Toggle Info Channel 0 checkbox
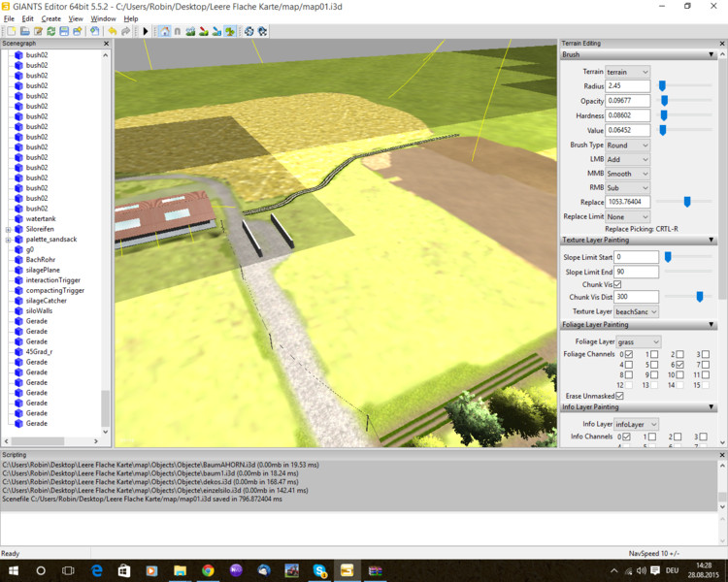 click(x=626, y=436)
